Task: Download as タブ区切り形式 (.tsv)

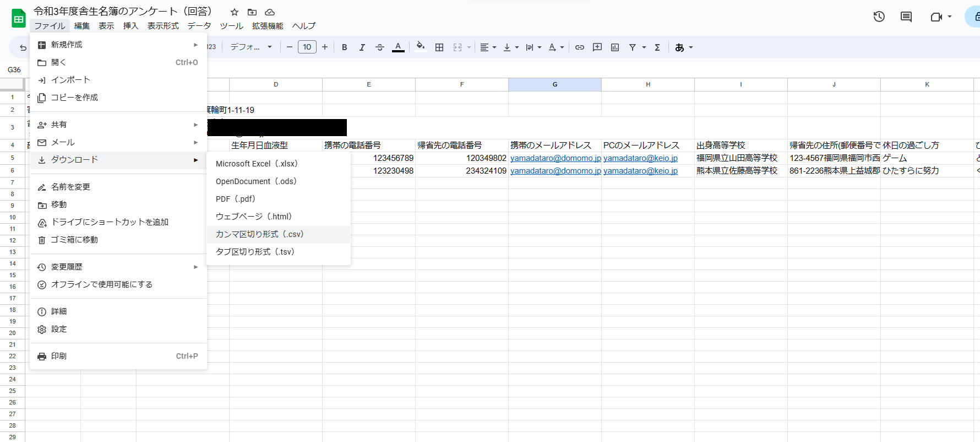Action: coord(279,252)
